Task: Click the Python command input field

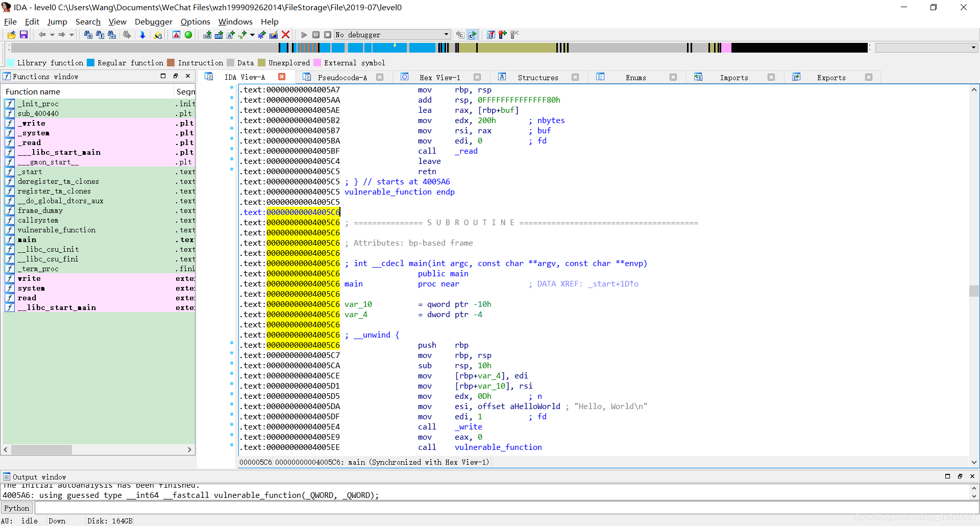Action: [x=506, y=508]
